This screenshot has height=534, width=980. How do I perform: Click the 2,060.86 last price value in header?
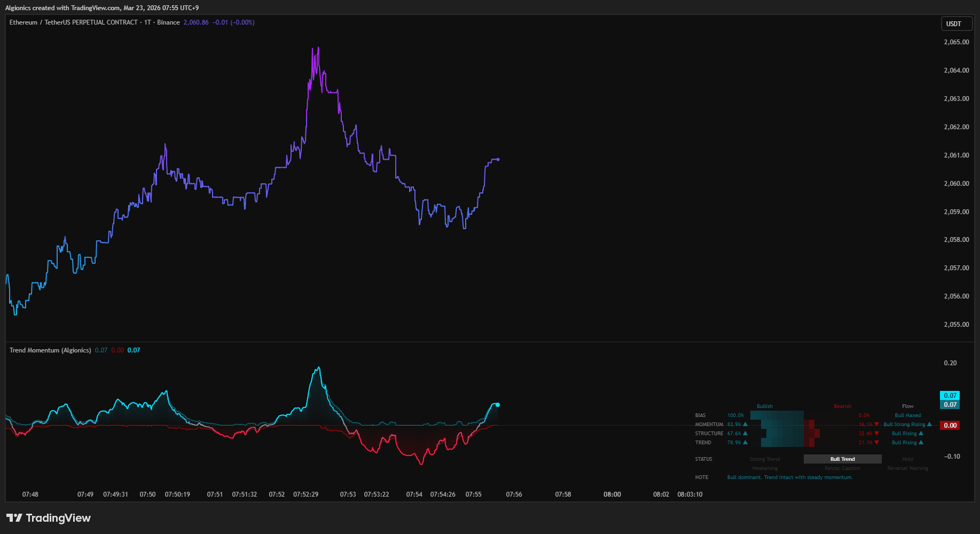196,22
